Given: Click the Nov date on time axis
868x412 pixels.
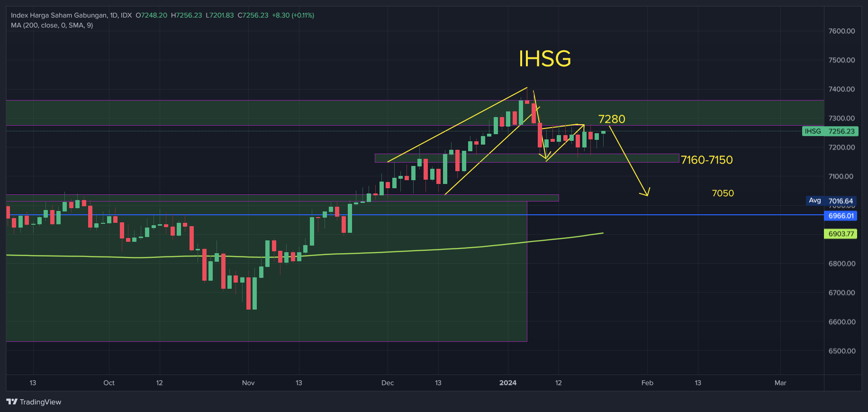Looking at the screenshot, I should click(x=248, y=383).
